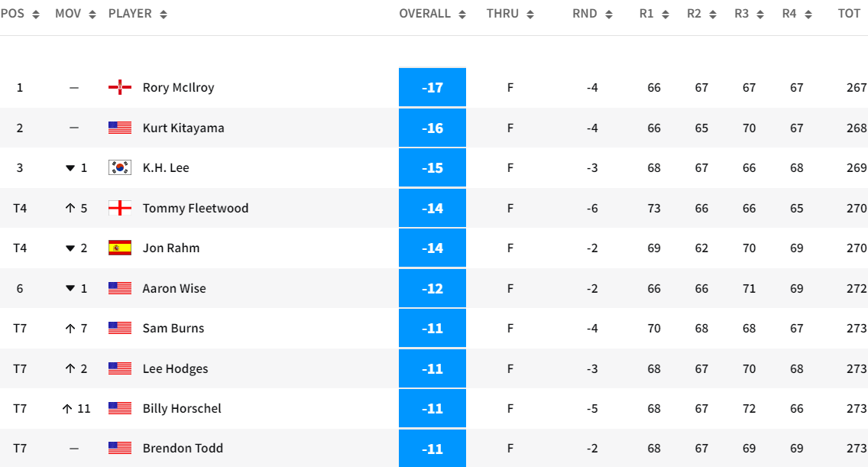This screenshot has height=467, width=868.
Task: Click the up arrow in Billy Horschel's row
Action: [x=68, y=409]
